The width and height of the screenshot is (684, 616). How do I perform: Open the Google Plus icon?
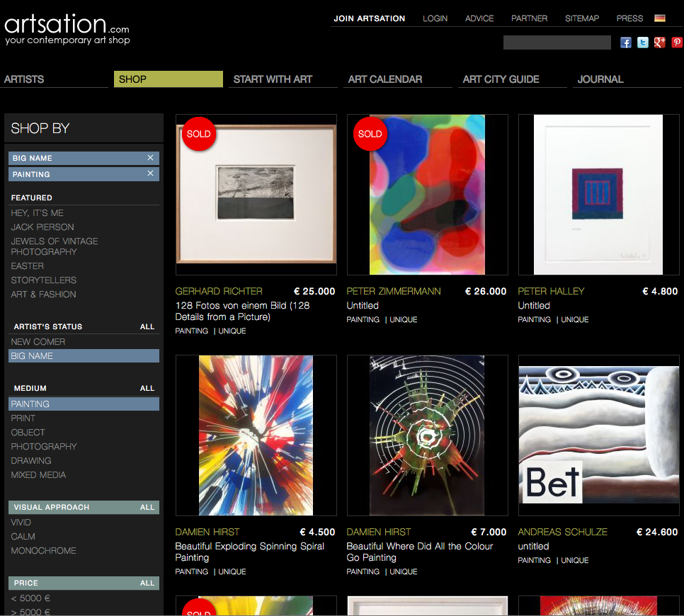point(659,42)
